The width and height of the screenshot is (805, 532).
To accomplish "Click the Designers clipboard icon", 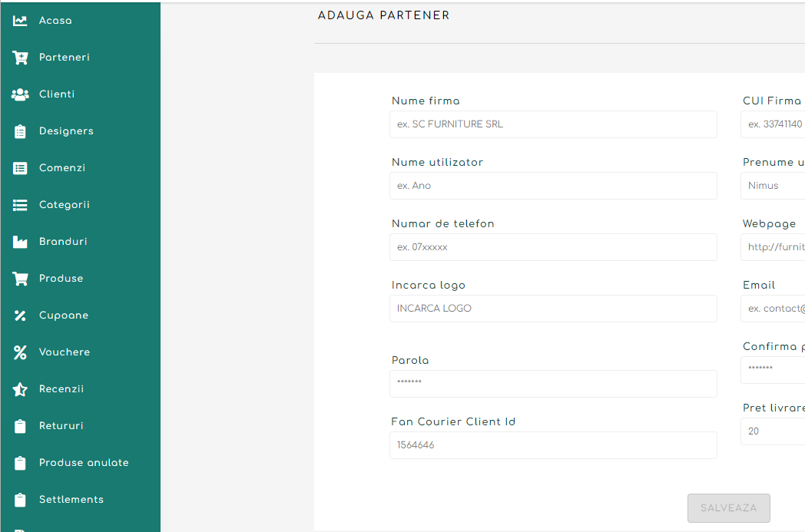I will [21, 131].
